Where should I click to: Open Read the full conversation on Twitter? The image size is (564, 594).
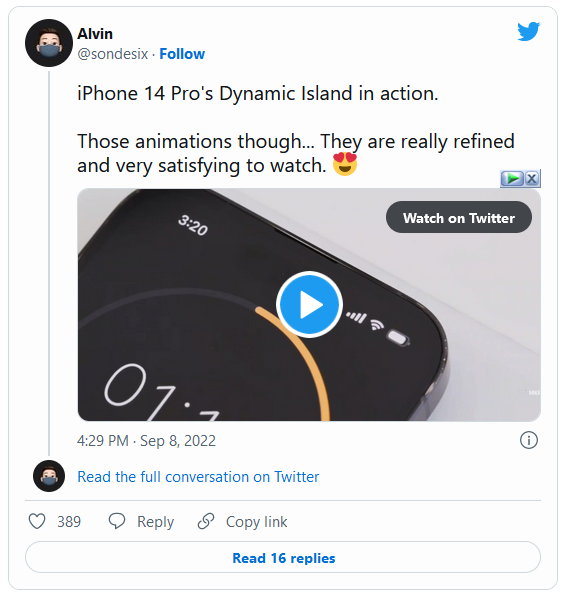pos(198,477)
